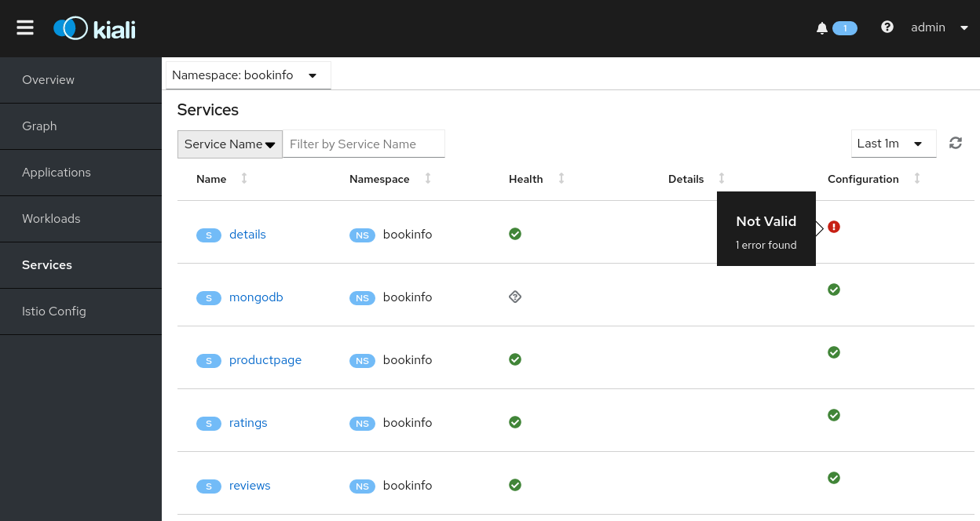Click the mongodb service S badge

209,297
